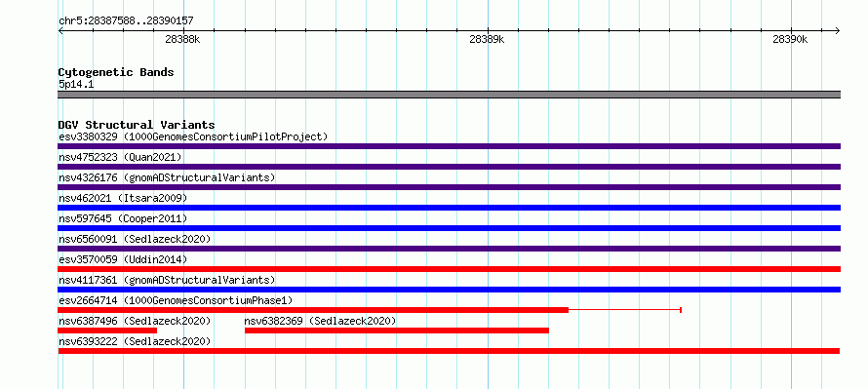Click the 28390k ruler label
Image resolution: width=868 pixels, height=389 pixels.
pos(790,39)
